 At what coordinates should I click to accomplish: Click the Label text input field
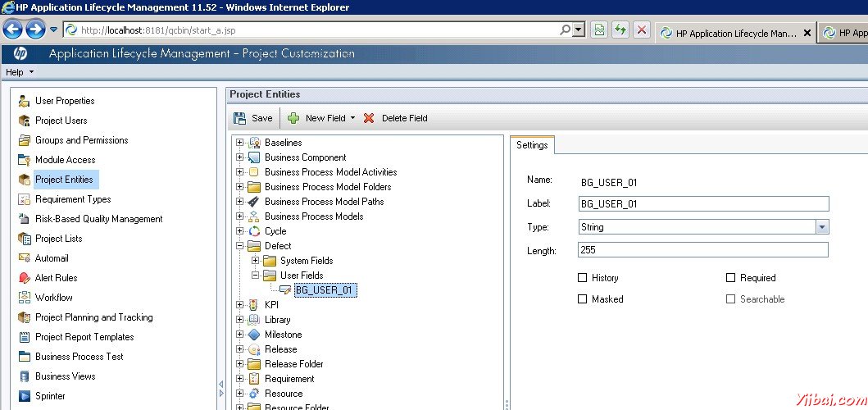(703, 204)
